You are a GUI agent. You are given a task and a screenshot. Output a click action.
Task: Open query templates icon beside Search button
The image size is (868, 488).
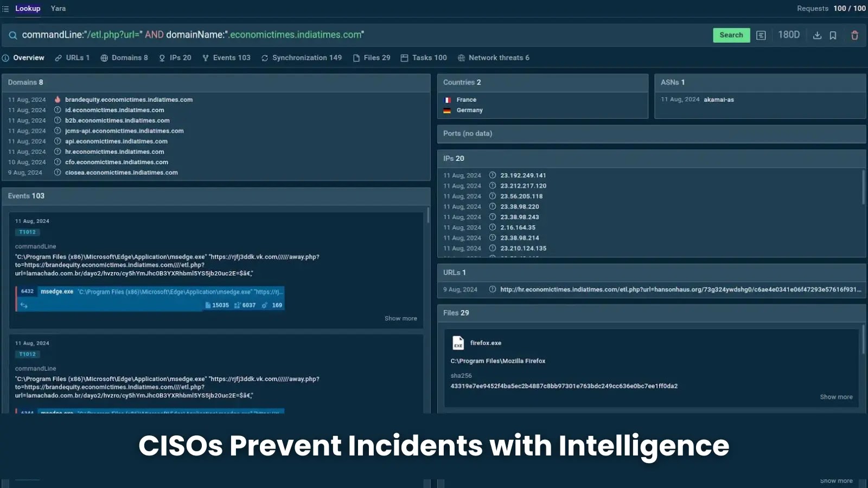[761, 35]
